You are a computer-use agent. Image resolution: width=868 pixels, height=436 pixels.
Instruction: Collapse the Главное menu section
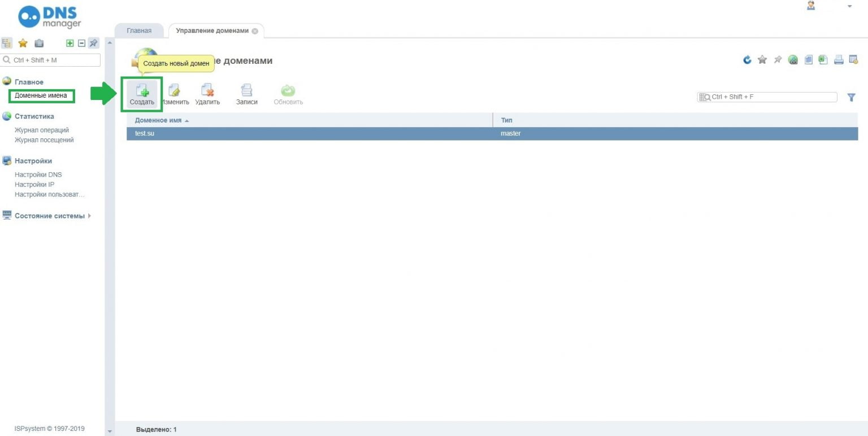(29, 82)
